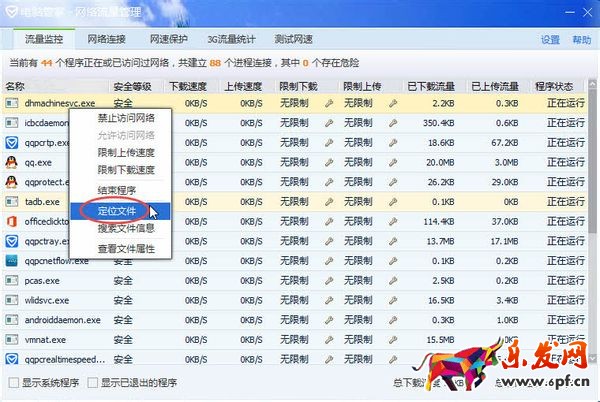The width and height of the screenshot is (600, 402).
Task: Choose 禁止访问网络 in context menu
Action: point(126,118)
